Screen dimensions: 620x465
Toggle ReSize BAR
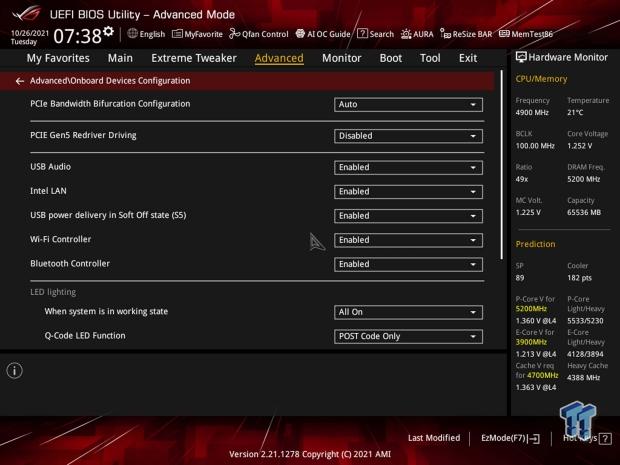click(466, 34)
